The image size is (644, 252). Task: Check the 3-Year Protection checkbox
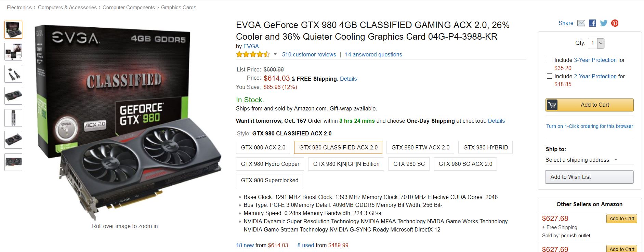pyautogui.click(x=550, y=59)
